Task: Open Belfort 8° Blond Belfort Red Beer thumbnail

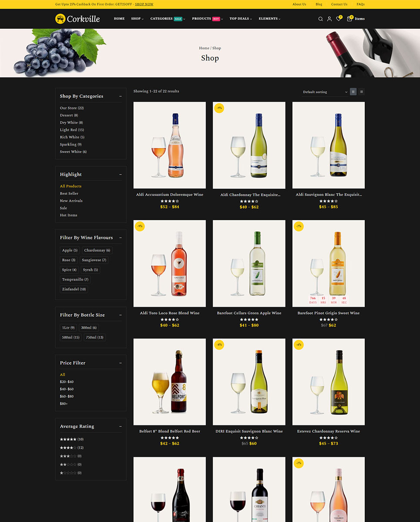Action: click(170, 382)
